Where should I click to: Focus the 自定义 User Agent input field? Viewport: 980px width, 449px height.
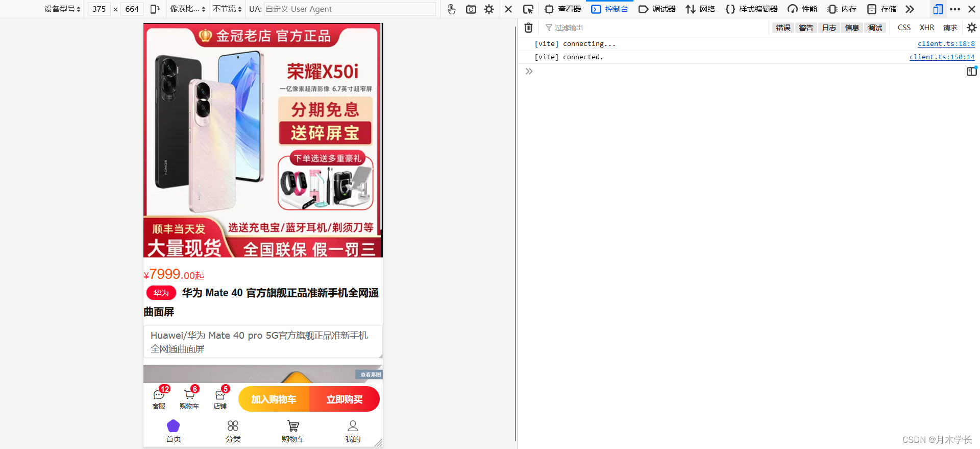pos(350,9)
